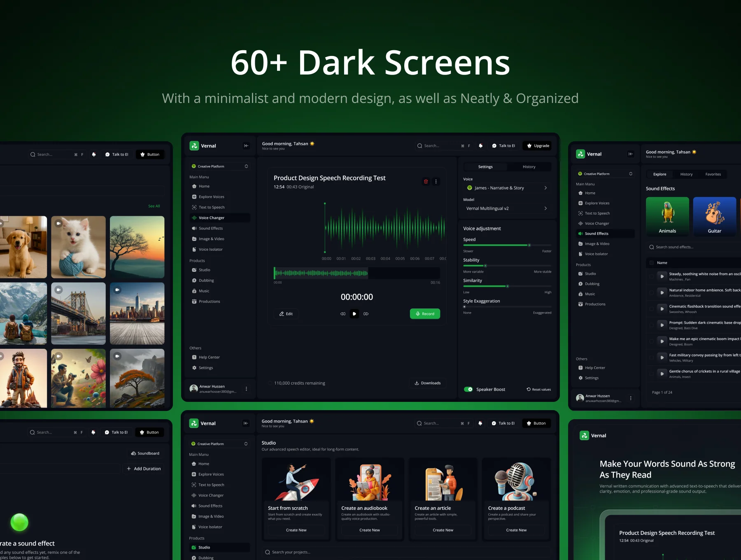The image size is (741, 560).
Task: Tick checkbox for Steady soothing white noise row
Action: [x=651, y=276]
